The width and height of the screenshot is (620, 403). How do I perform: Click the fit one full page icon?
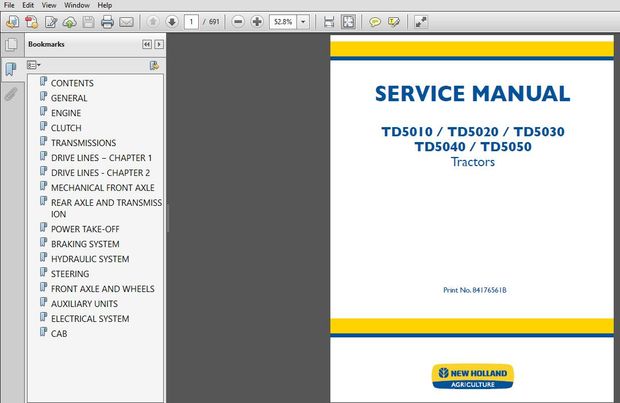pos(348,22)
